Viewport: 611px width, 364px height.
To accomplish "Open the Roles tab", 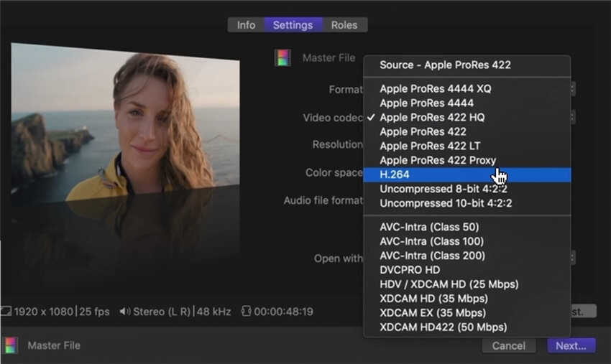I will (344, 25).
